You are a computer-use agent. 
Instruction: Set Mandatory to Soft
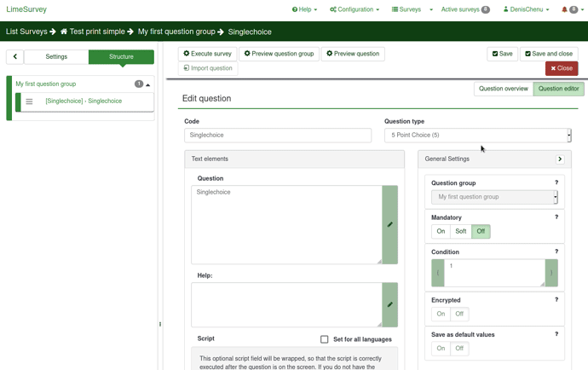click(x=460, y=231)
